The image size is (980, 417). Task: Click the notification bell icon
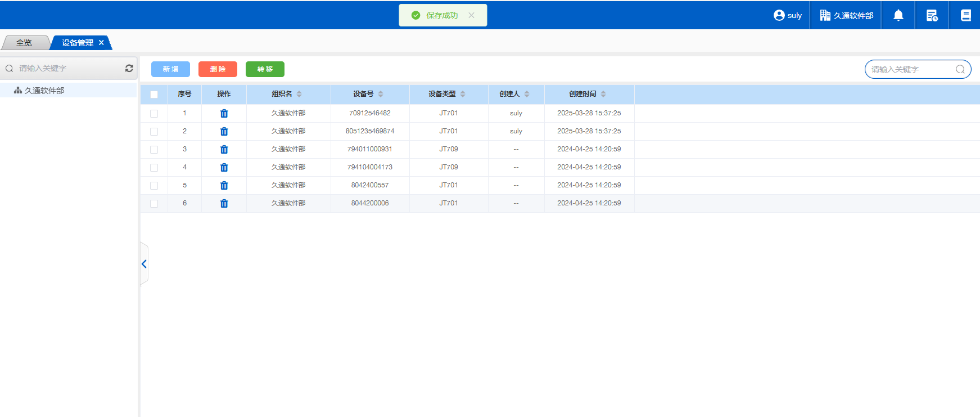pos(898,15)
